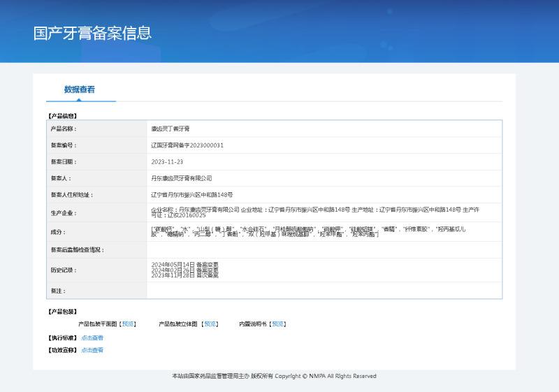Click the filing number 辽国牙膏网备字2023000031
This screenshot has width=559, height=392.
coord(187,145)
